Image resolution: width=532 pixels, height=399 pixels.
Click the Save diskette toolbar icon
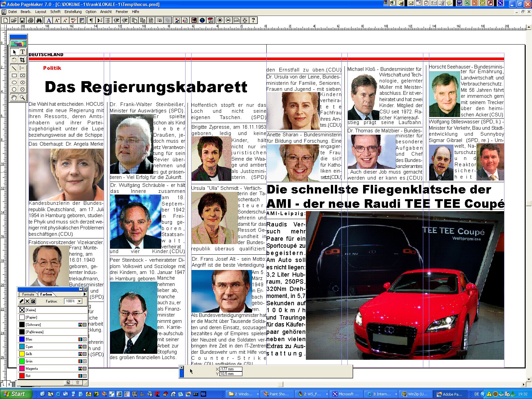pos(22,20)
